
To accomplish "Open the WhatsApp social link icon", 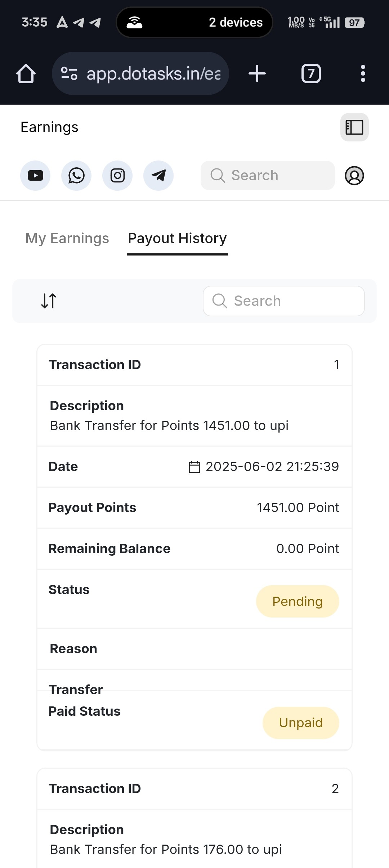I will pos(76,176).
